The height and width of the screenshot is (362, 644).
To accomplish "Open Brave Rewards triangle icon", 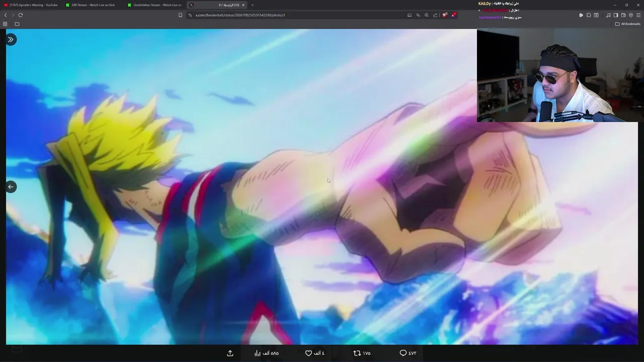I will [x=453, y=15].
